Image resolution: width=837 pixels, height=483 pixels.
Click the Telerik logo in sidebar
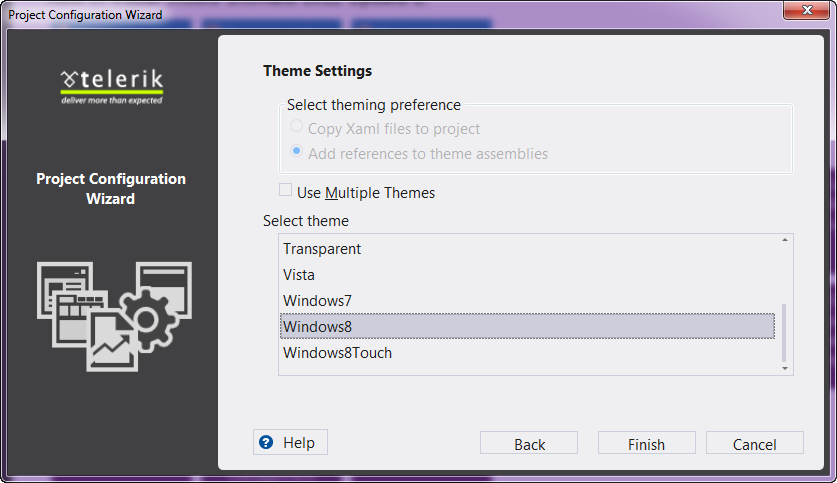(112, 84)
